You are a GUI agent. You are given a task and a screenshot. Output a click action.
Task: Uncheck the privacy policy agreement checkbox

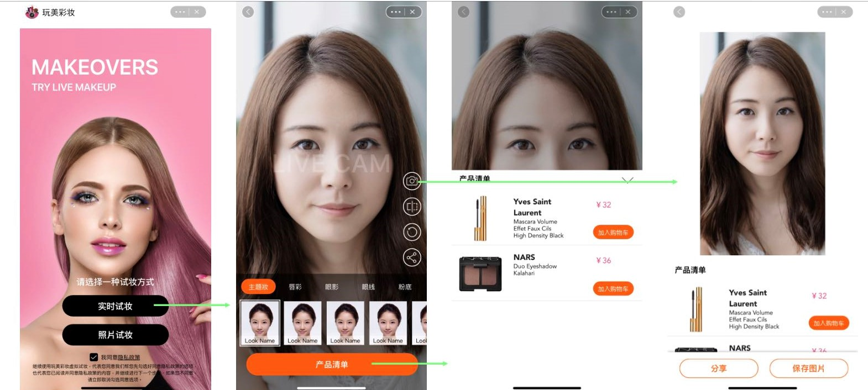(94, 357)
